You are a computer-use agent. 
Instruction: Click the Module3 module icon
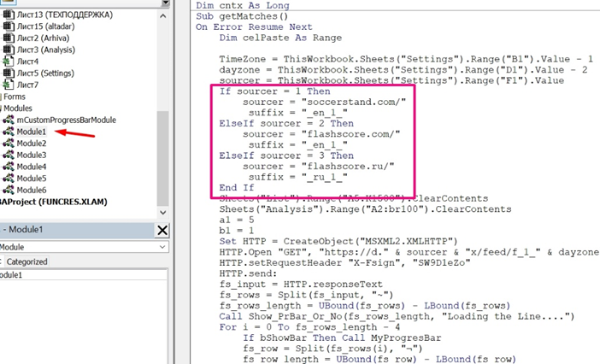tap(9, 156)
